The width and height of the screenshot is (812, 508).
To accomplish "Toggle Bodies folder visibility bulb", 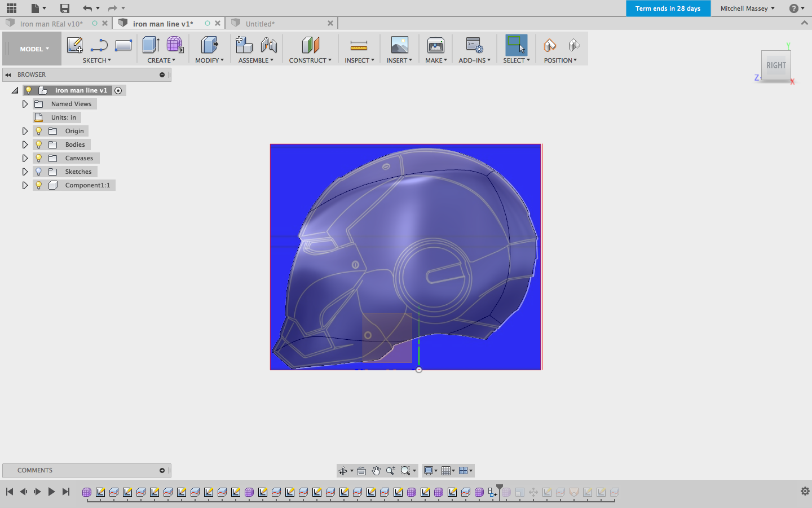I will 38,144.
